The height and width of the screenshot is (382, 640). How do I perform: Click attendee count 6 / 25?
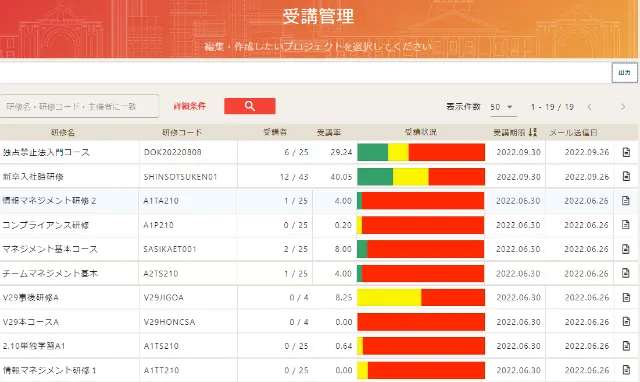296,152
